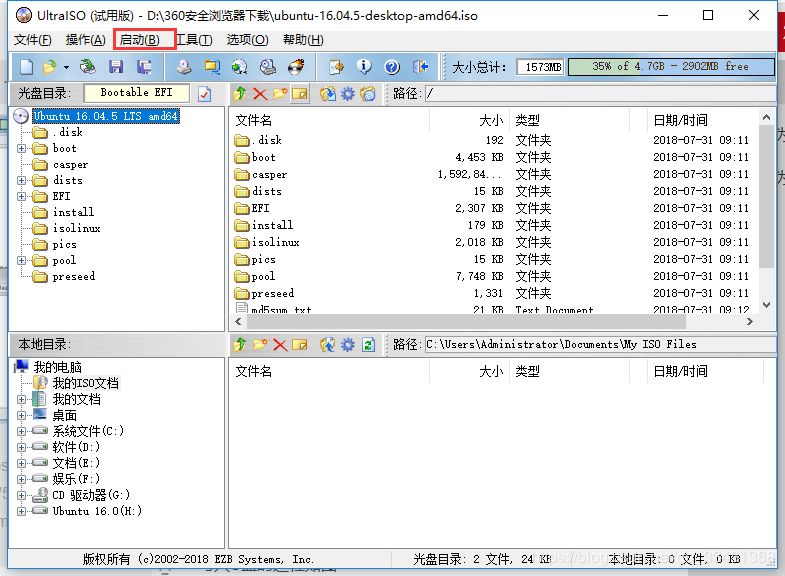Save the ISO with the floppy disk icon

[x=116, y=67]
